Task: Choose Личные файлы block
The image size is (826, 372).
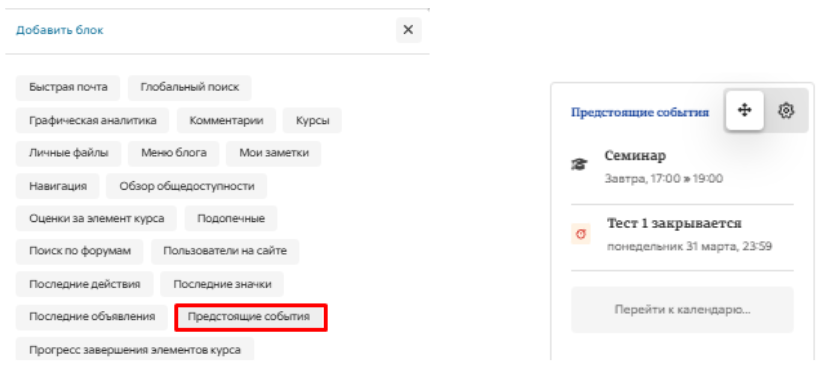Action: pyautogui.click(x=68, y=153)
